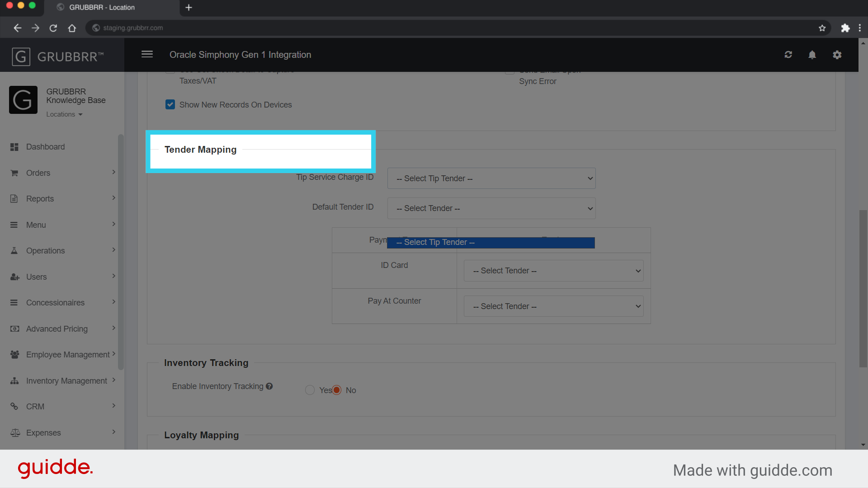The image size is (868, 488).
Task: Click the Loyalty Mapping section heading
Action: (x=201, y=435)
